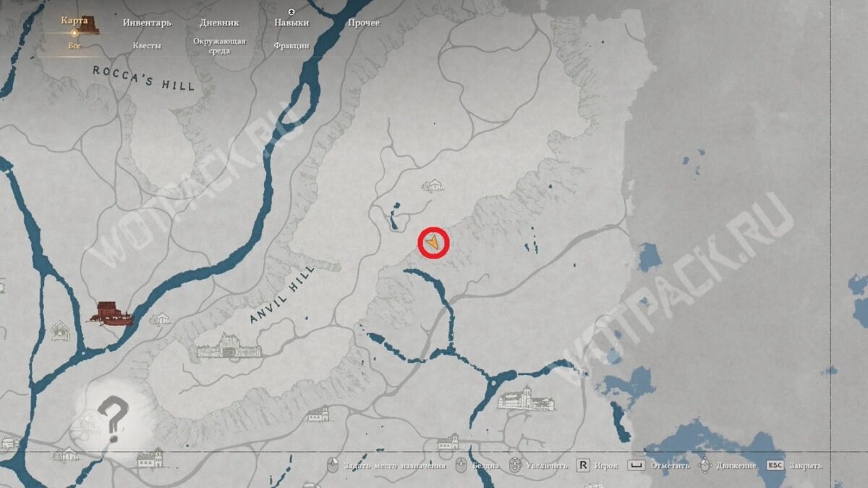Switch to the Дневник tab
This screenshot has width=868, height=488.
219,22
